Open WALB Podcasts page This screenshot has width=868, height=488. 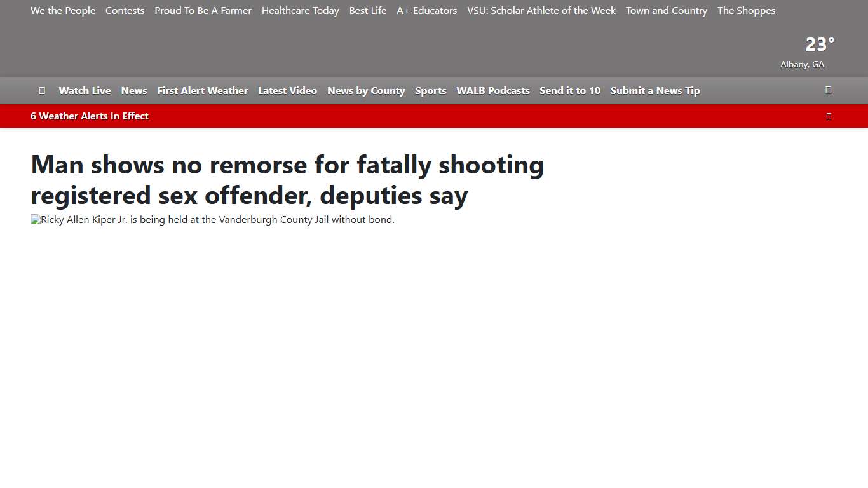click(493, 91)
